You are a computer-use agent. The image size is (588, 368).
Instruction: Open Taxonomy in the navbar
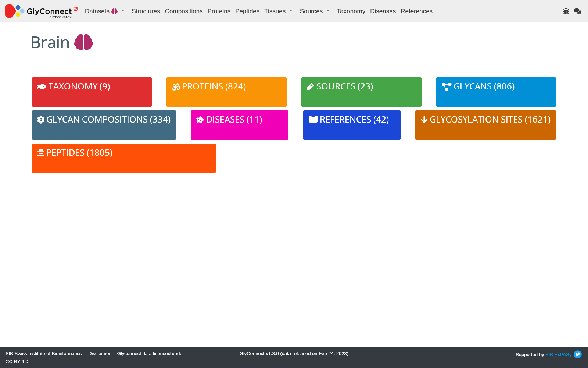351,11
